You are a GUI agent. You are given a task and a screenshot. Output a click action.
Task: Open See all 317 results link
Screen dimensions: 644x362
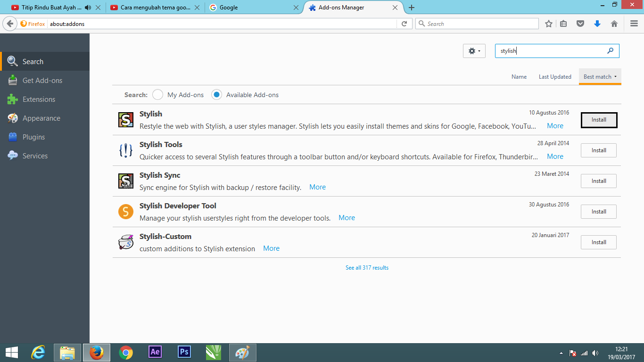pyautogui.click(x=367, y=268)
